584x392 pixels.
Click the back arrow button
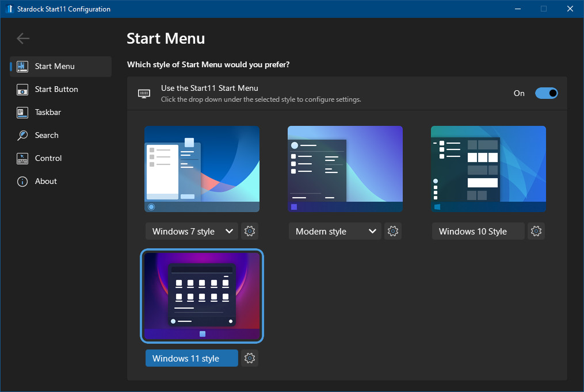coord(22,39)
